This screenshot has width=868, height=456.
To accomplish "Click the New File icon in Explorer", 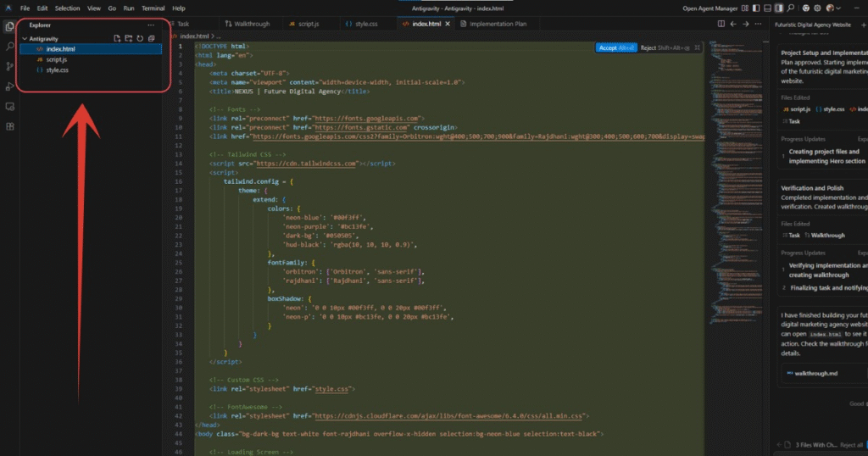I will [117, 39].
